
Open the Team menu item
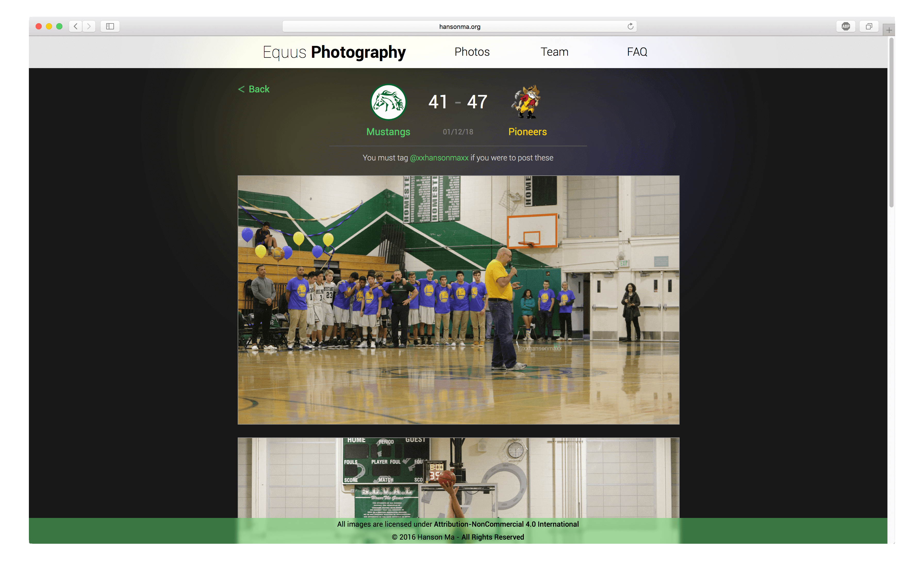point(554,52)
